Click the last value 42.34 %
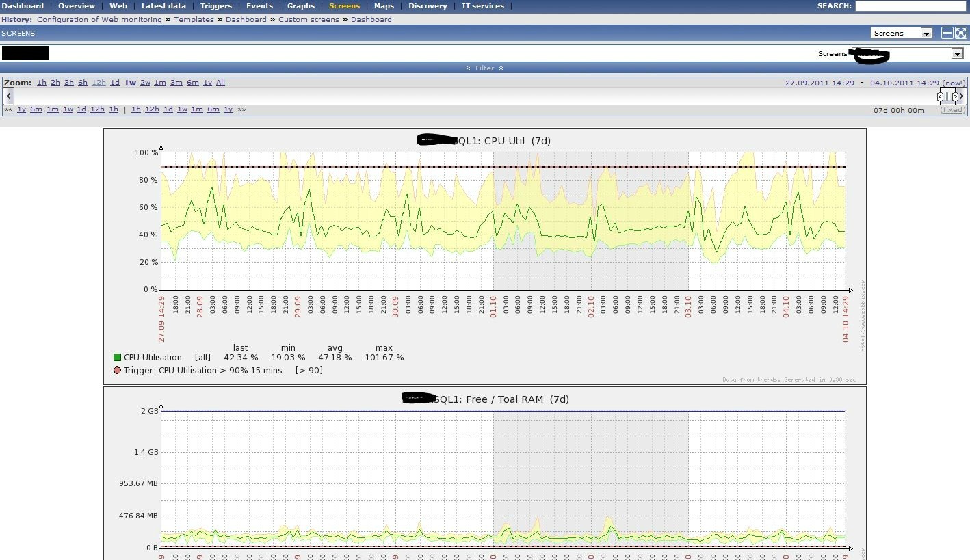970x560 pixels. 241,358
